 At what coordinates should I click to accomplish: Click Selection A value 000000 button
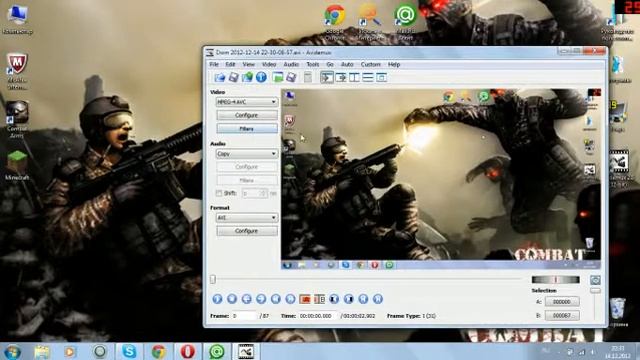tap(562, 302)
